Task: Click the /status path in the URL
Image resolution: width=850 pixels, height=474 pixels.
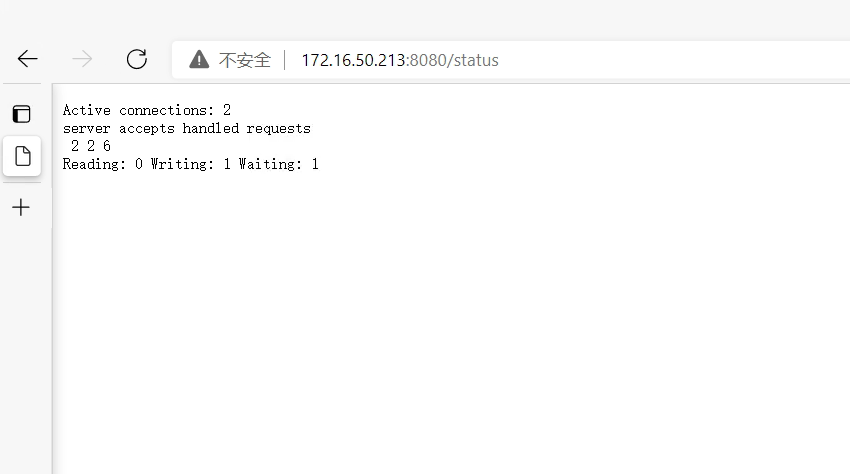Action: pos(473,60)
